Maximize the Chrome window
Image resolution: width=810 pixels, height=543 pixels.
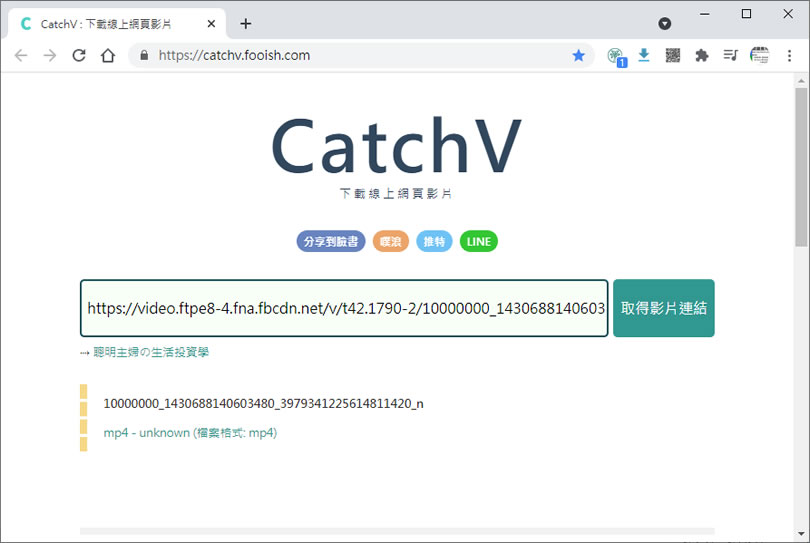(746, 14)
